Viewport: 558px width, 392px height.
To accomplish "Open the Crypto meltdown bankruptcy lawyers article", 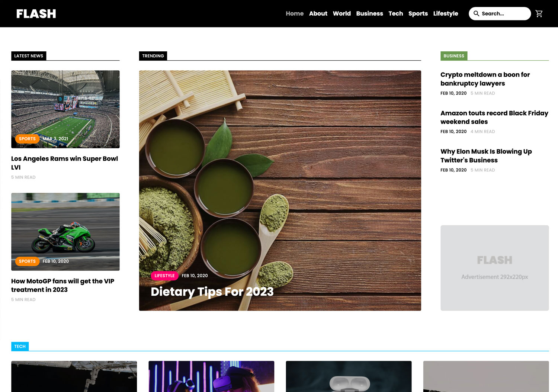I will click(485, 79).
